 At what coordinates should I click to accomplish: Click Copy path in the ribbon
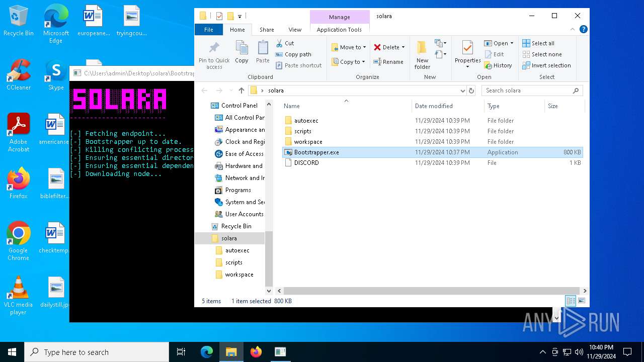[293, 54]
